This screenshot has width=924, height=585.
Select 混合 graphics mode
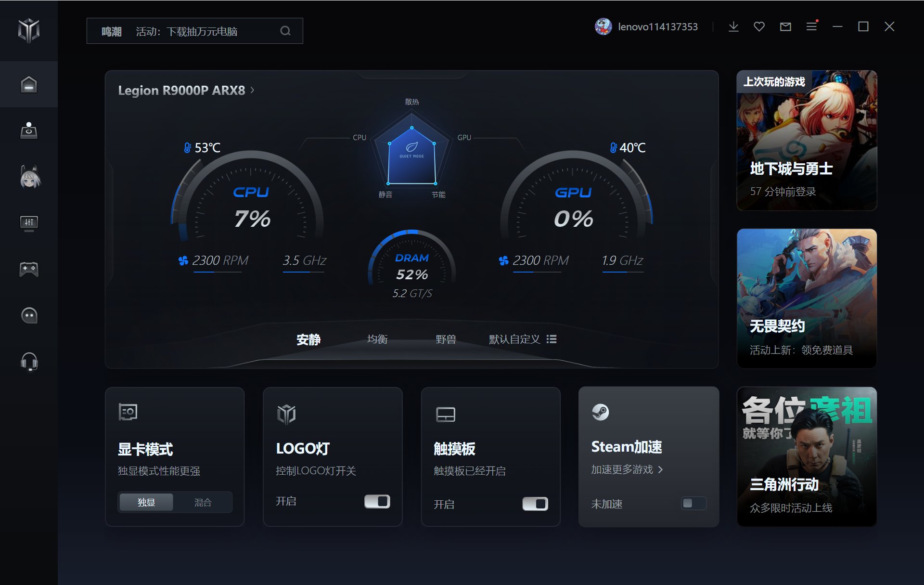pos(203,502)
